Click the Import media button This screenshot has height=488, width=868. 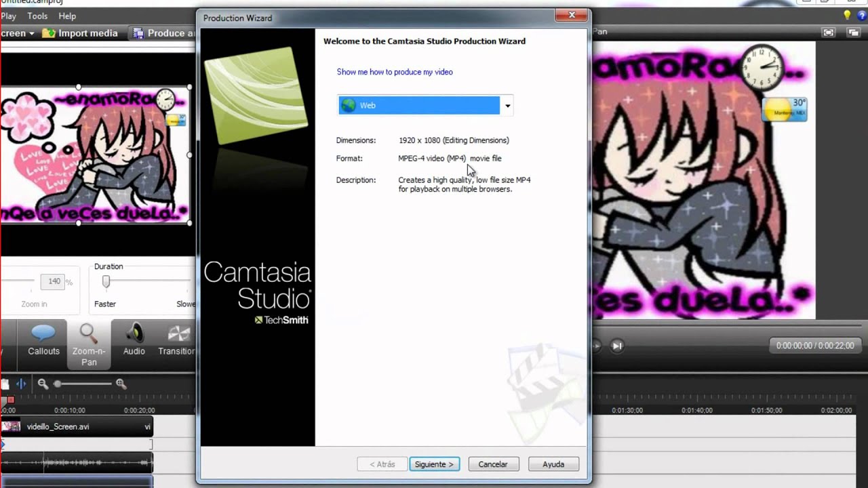(x=79, y=33)
